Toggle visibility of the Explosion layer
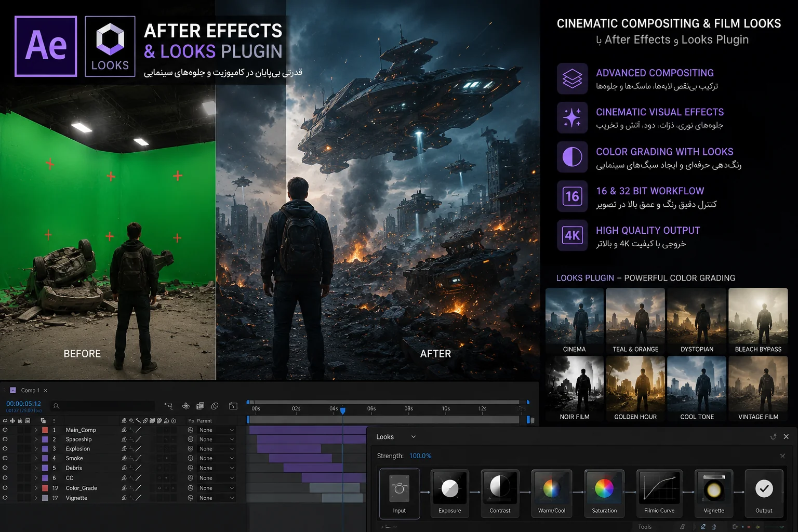Screen dimensions: 798x532 tap(5, 449)
